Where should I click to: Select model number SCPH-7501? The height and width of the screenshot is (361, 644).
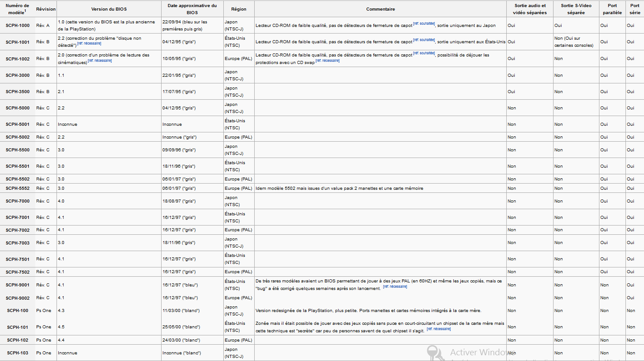18,259
